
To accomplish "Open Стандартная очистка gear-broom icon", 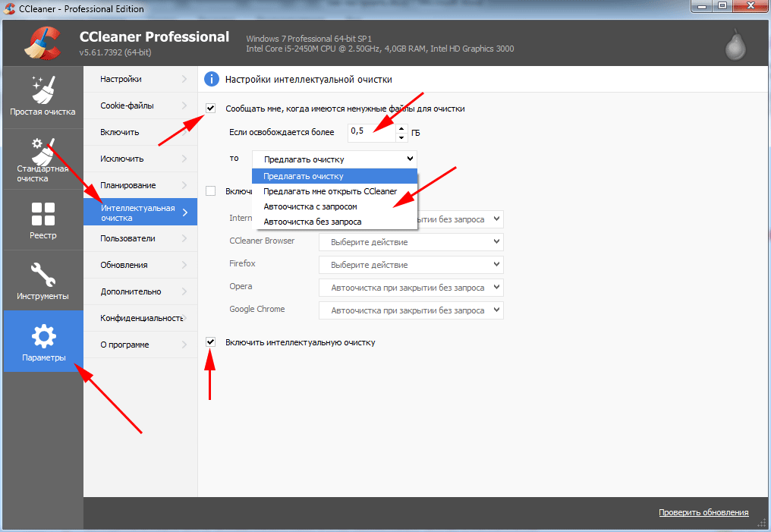I will 42,151.
